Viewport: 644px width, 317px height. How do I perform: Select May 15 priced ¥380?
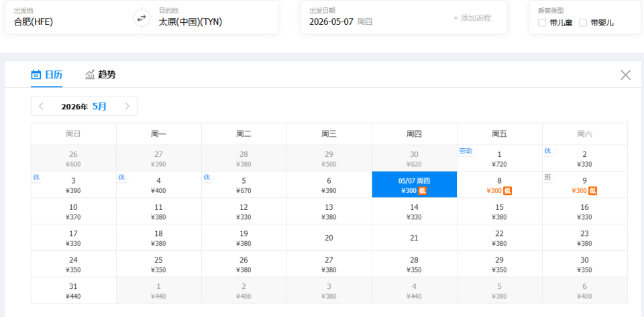coord(499,211)
